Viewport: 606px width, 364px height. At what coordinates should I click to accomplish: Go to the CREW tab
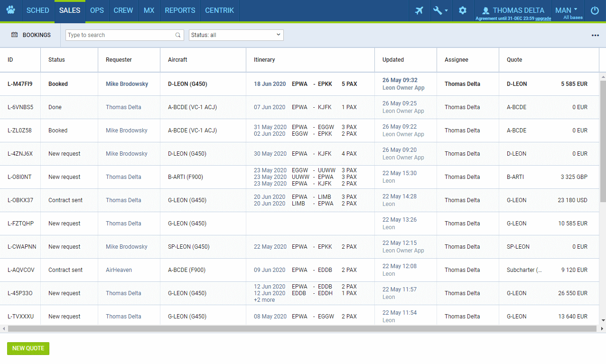coord(123,10)
